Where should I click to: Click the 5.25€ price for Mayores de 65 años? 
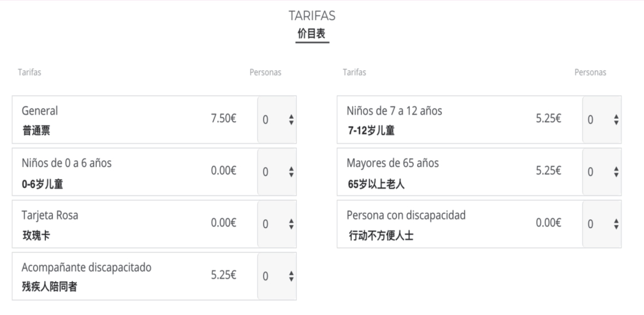548,171
